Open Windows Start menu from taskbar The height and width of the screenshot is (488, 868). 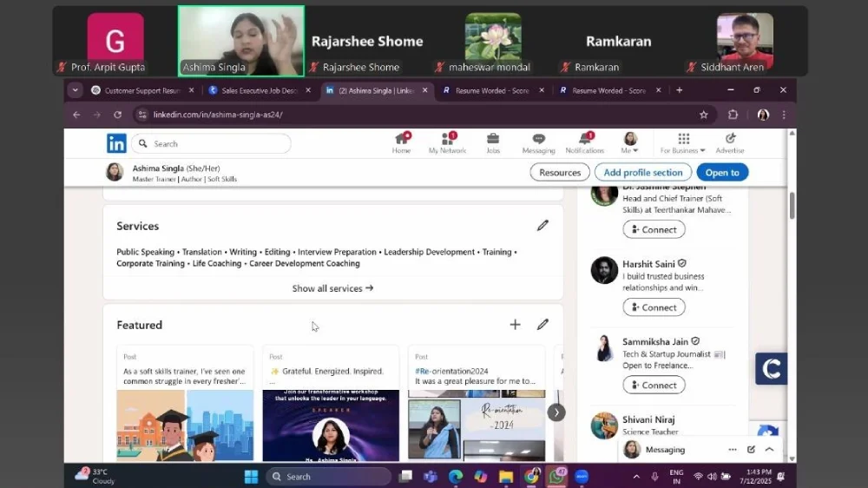pyautogui.click(x=251, y=477)
